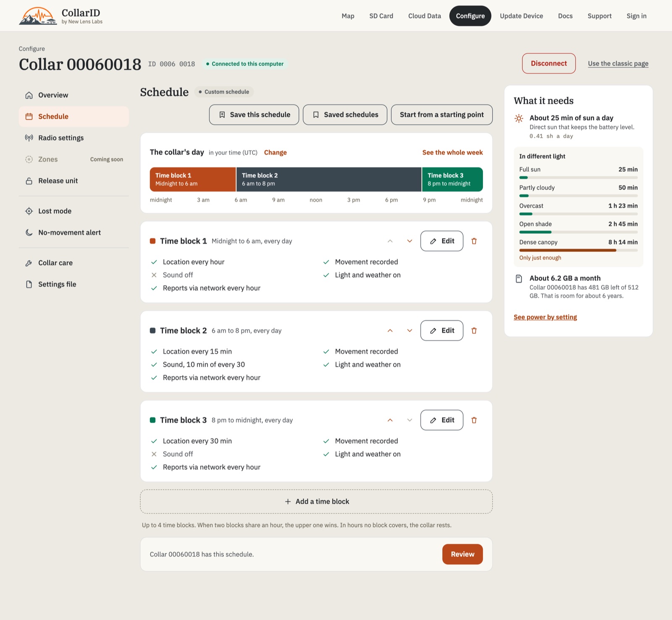
Task: Move Time block 2 down
Action: coord(409,330)
